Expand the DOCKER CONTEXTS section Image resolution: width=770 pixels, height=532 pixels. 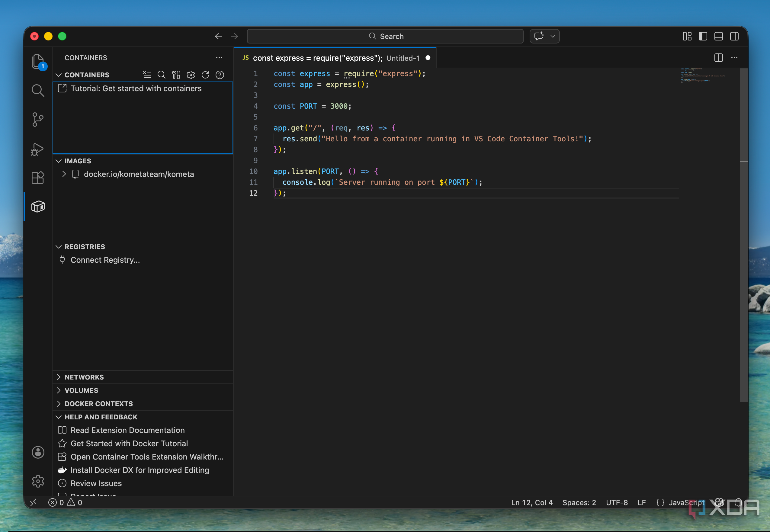(59, 404)
